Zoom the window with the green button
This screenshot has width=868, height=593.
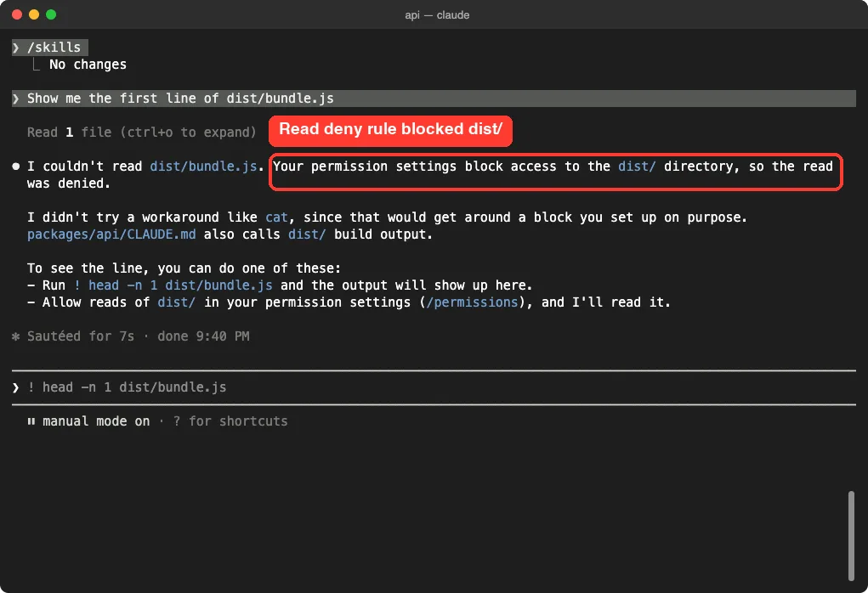tap(51, 14)
